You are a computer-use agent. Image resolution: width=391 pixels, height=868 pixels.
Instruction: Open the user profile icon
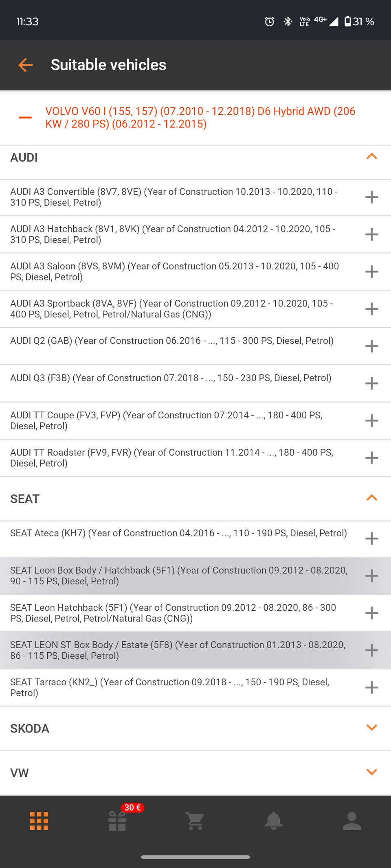(x=352, y=821)
